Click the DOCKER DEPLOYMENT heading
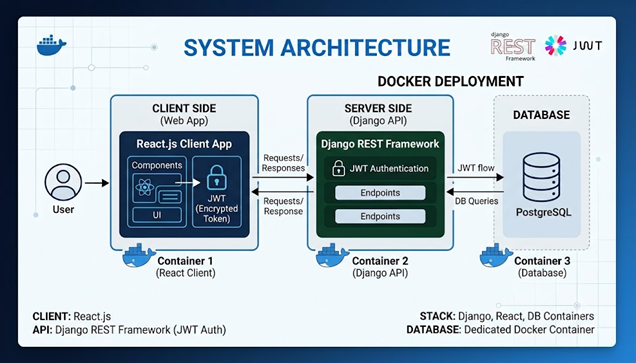 (x=451, y=82)
